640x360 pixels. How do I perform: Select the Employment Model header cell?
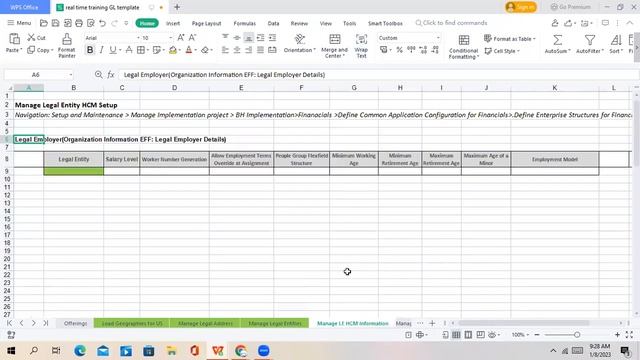[555, 159]
